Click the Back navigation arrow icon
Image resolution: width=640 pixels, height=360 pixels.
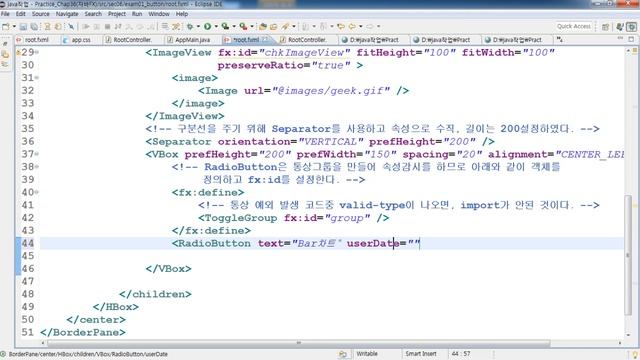tap(352, 27)
